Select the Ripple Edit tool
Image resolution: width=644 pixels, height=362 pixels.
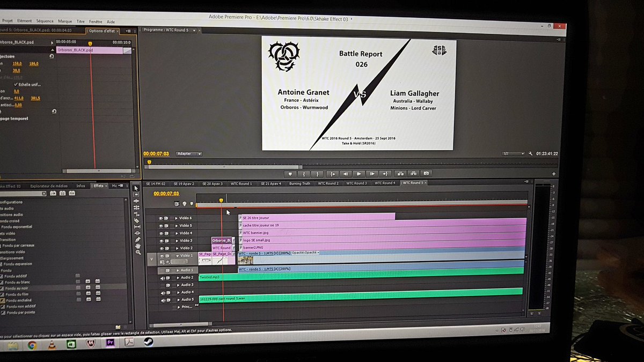click(136, 201)
